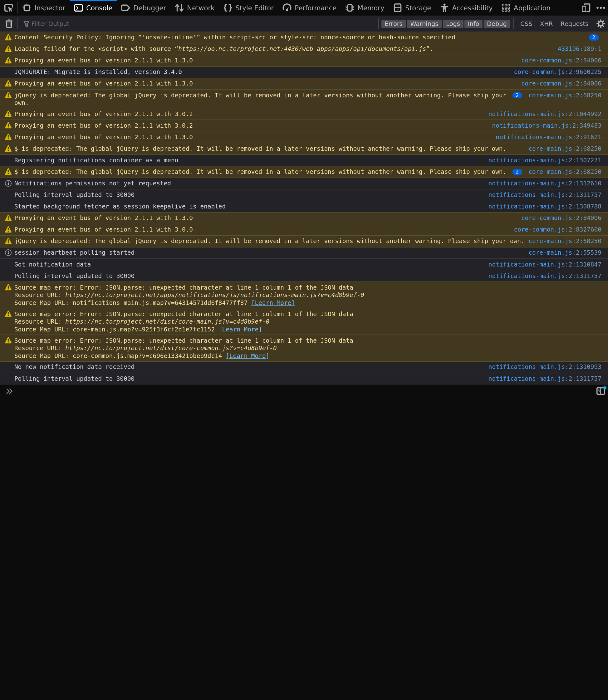Click the Performance panel icon
Image resolution: width=608 pixels, height=700 pixels.
(287, 8)
